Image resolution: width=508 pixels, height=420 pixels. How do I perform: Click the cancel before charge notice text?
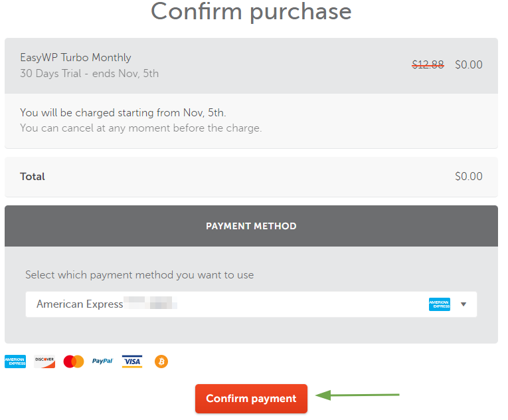coord(141,128)
